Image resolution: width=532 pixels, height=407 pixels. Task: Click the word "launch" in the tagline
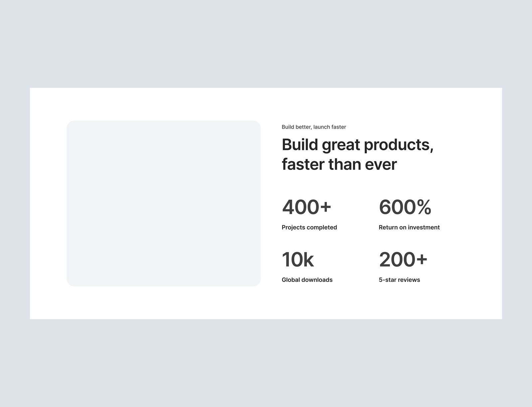click(322, 127)
